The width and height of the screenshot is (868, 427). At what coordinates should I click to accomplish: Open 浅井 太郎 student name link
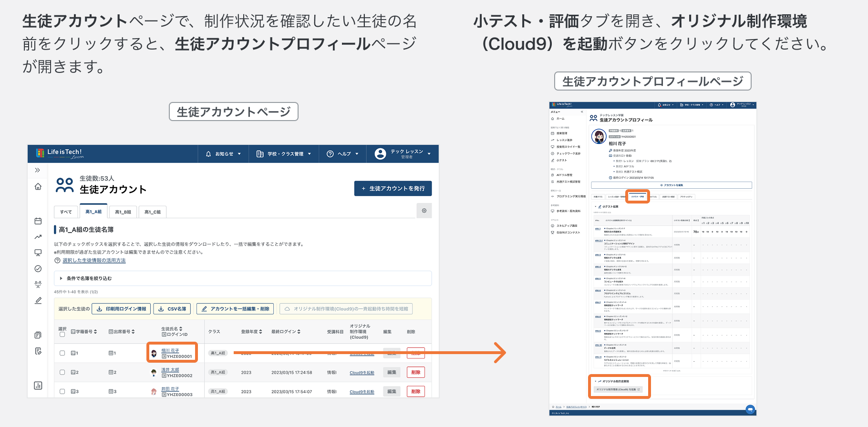(x=170, y=370)
